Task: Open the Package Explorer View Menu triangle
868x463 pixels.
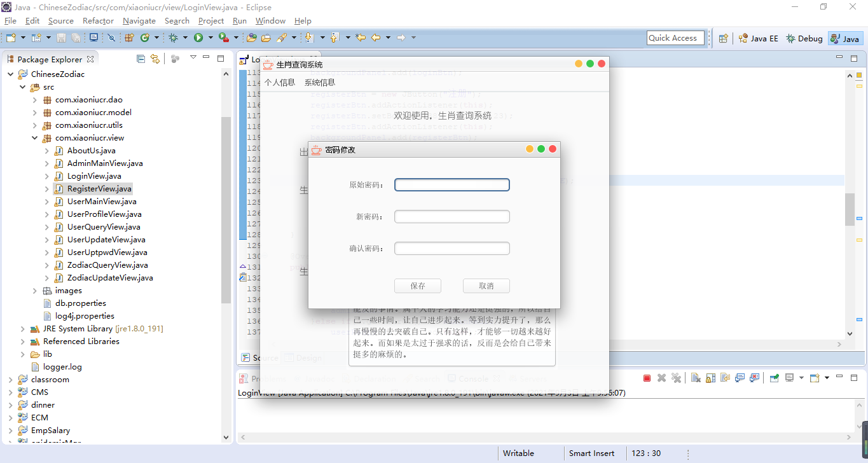Action: click(x=193, y=58)
